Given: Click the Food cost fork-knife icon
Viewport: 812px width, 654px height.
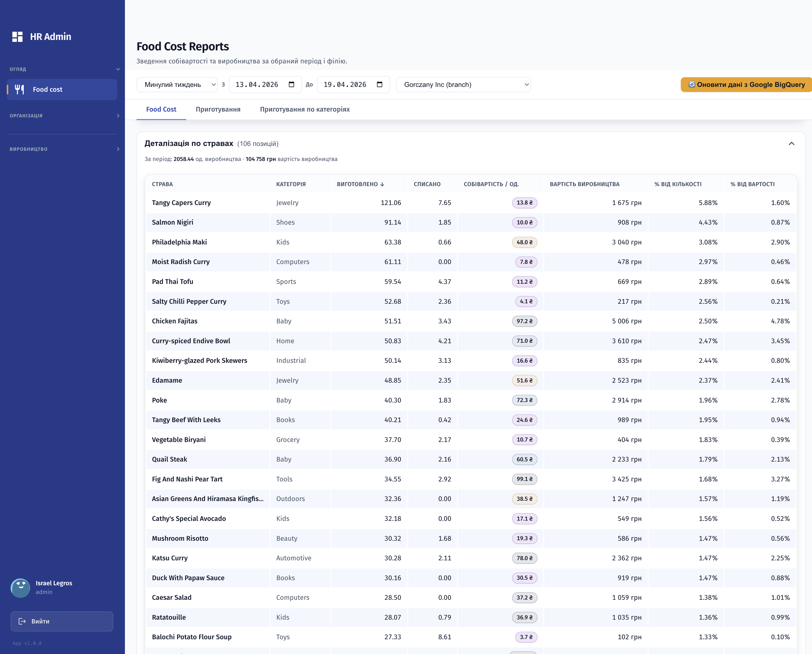Looking at the screenshot, I should coord(20,89).
